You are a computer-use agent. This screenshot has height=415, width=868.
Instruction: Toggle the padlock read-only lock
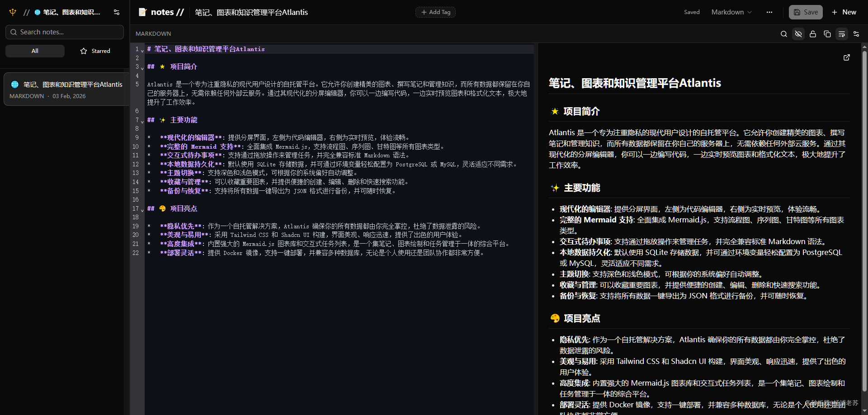tap(813, 34)
